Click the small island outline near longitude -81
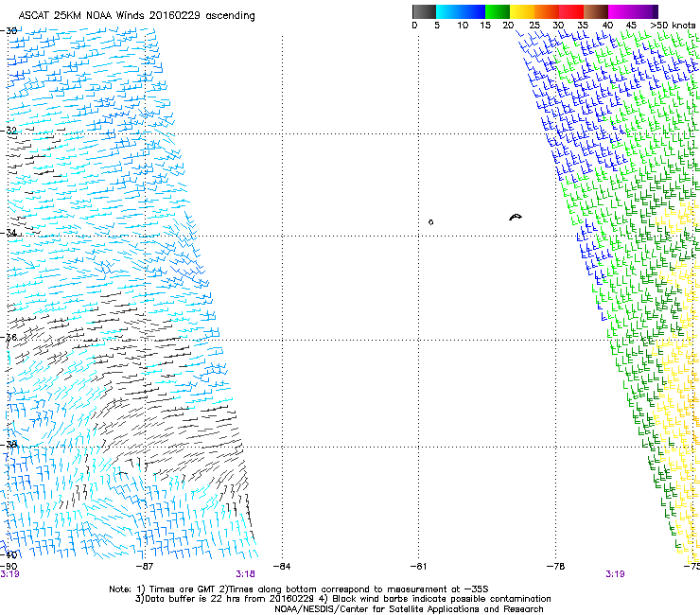Screen dimensions: 700x615 coord(430,222)
